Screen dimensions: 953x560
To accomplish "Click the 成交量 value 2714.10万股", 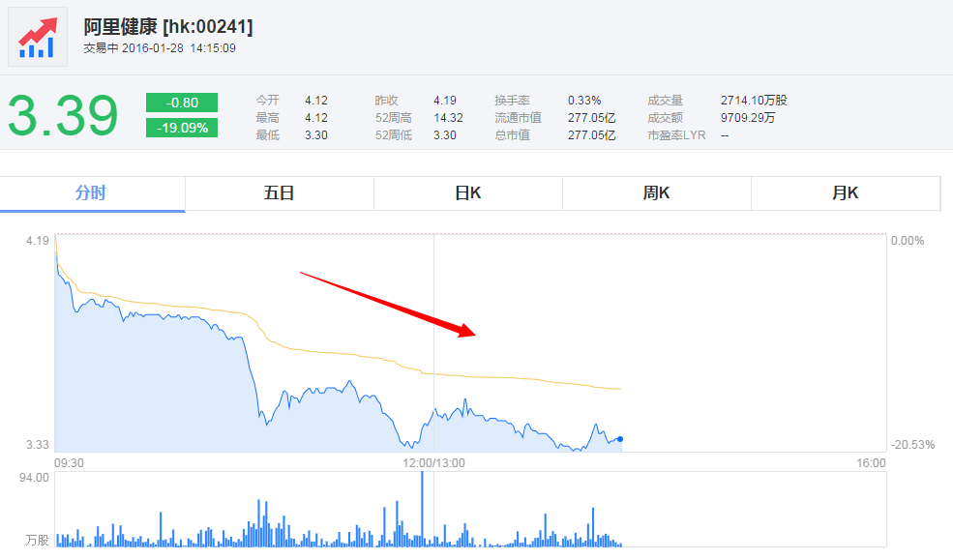I will 754,101.
